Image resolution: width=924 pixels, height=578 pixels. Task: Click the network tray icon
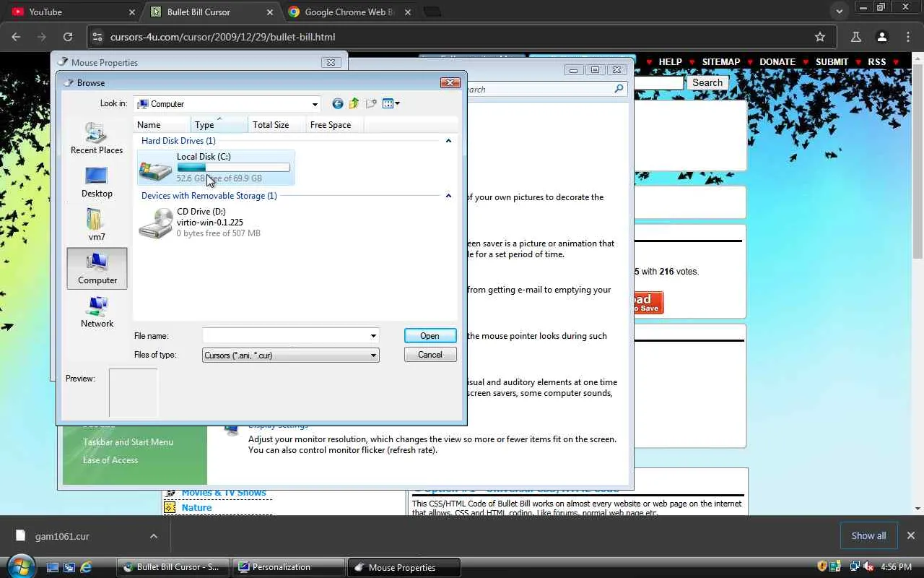855,566
